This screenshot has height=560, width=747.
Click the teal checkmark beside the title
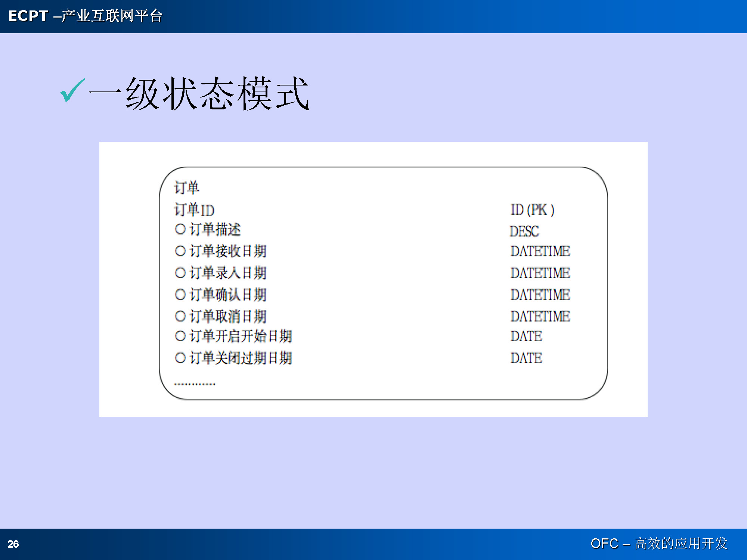click(72, 91)
